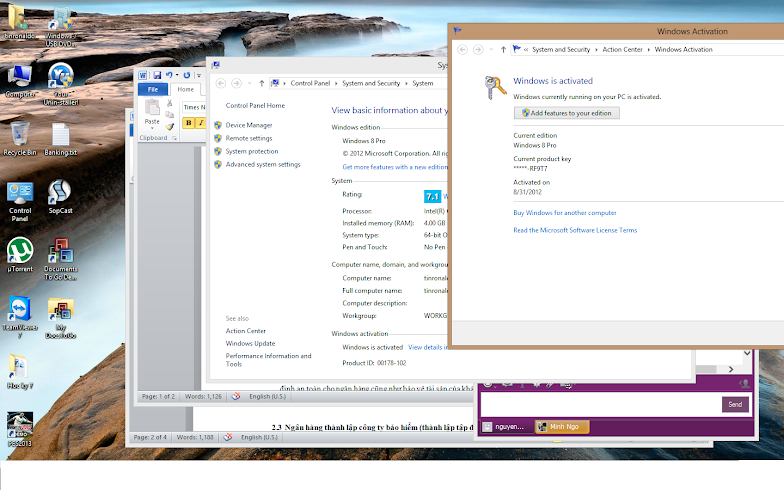Click the add contact icon in chat window

(x=744, y=384)
